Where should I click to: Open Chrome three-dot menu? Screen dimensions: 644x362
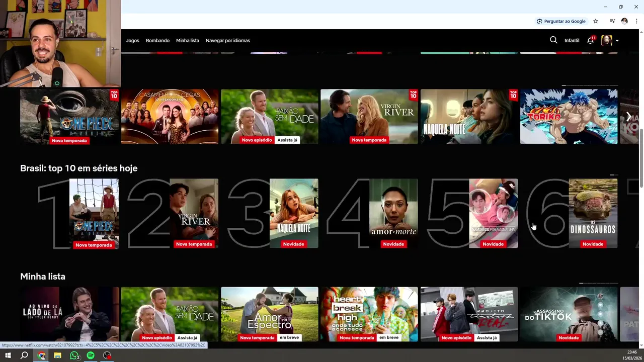tap(636, 21)
